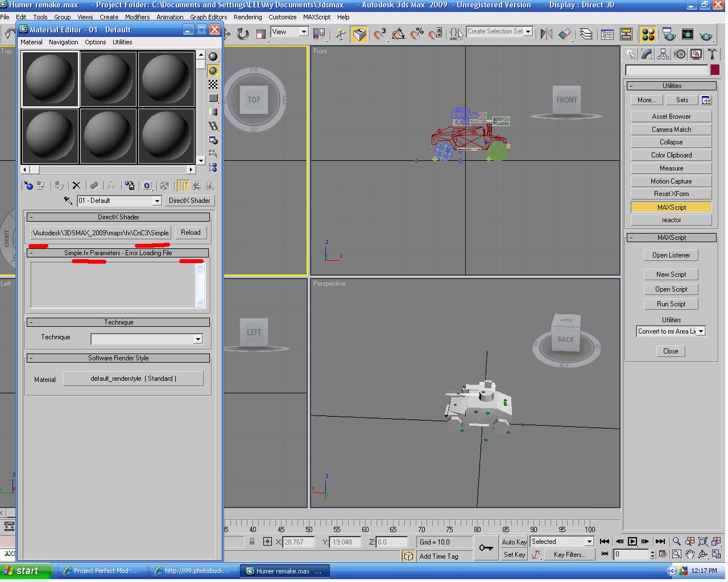Toggle Angle Snap icon
This screenshot has height=582, width=728.
point(398,34)
